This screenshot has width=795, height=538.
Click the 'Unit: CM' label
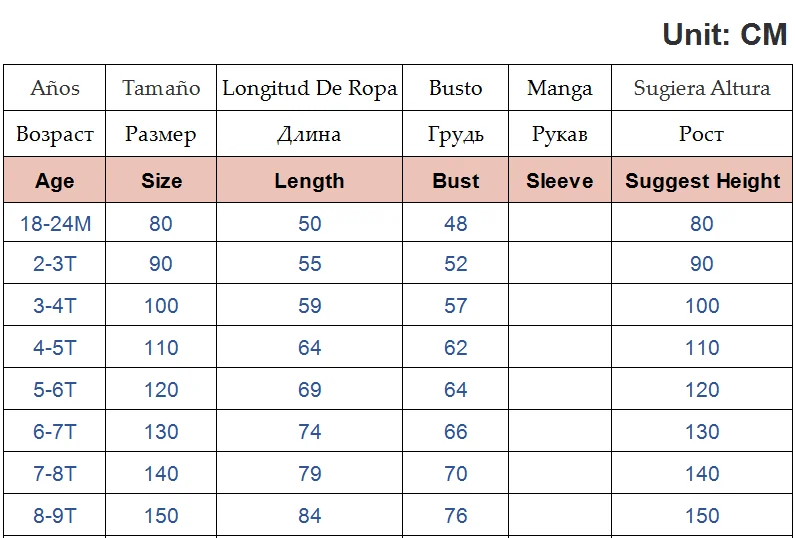tap(724, 34)
